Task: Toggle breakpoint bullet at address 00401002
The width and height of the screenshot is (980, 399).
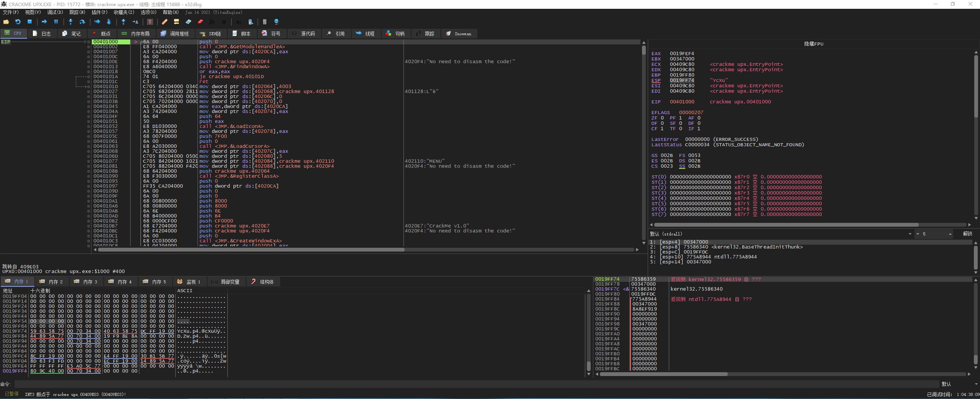Action: click(88, 47)
